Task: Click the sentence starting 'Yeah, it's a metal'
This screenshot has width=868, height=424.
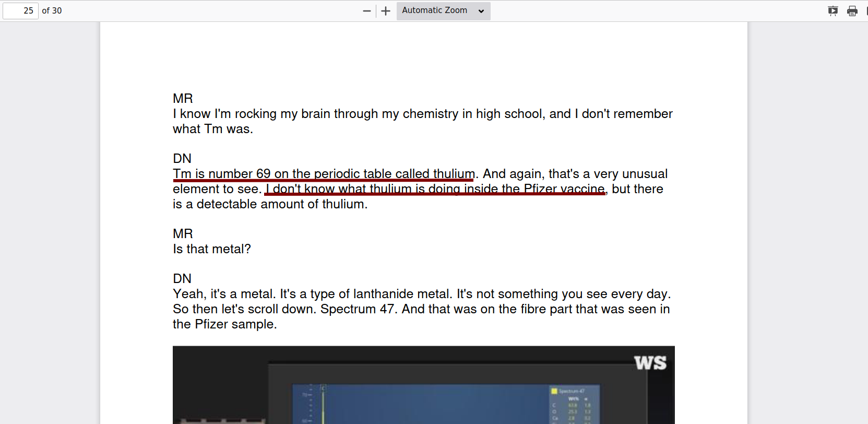Action: (225, 294)
